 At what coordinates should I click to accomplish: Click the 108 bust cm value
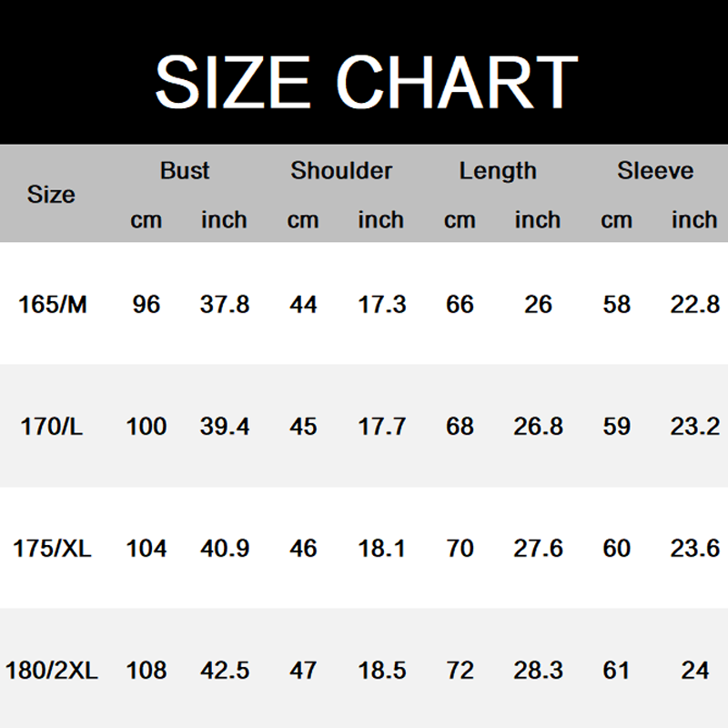(147, 672)
